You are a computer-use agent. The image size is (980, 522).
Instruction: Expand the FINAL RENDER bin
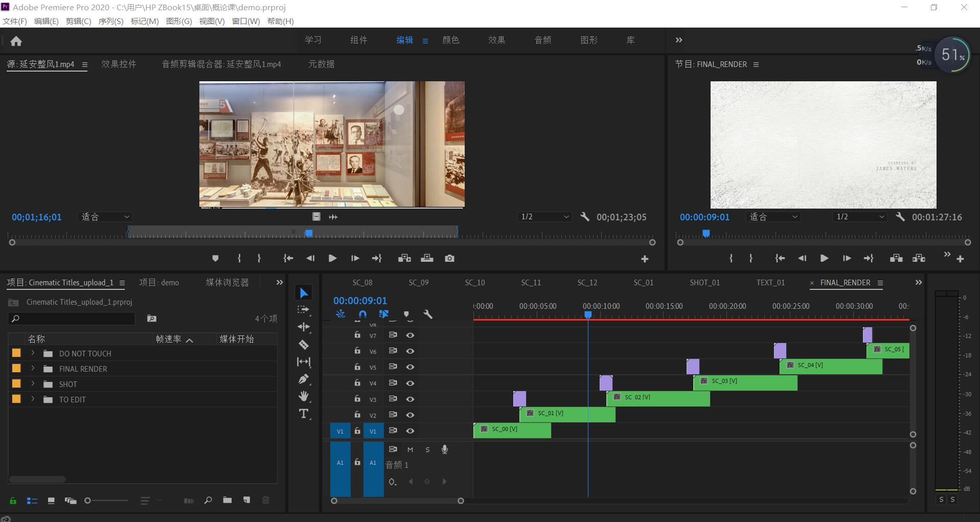(33, 369)
